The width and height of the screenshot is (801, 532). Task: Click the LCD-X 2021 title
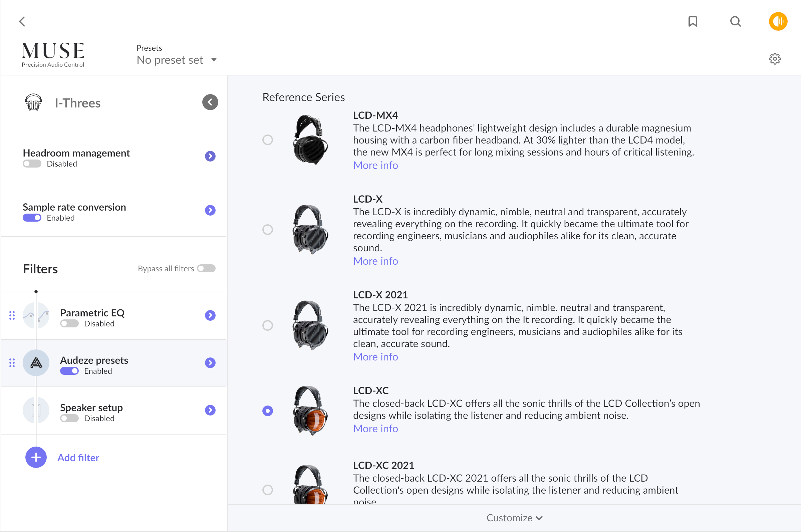[380, 294]
